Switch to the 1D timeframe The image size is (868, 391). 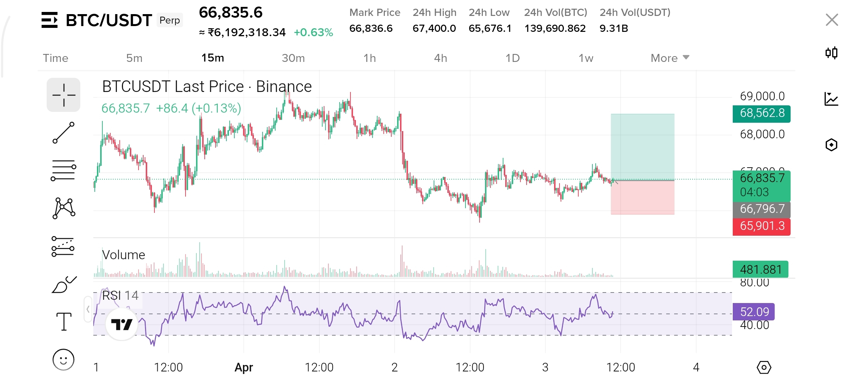coord(512,58)
